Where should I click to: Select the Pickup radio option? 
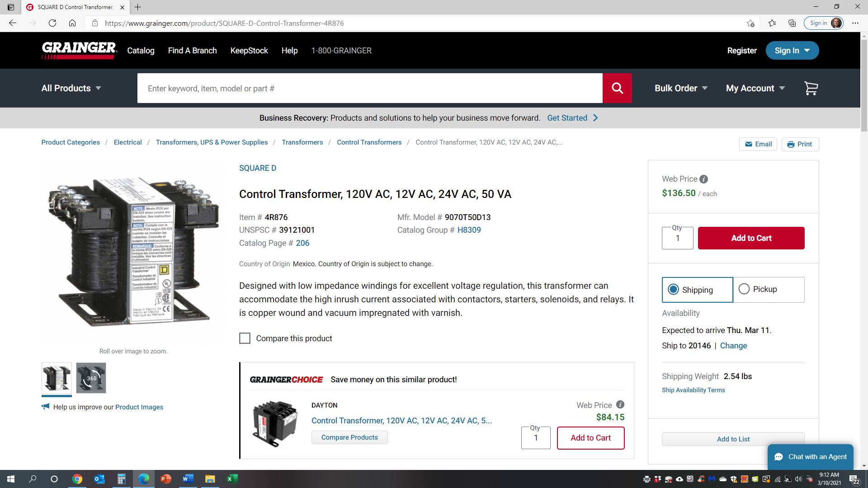pos(744,289)
